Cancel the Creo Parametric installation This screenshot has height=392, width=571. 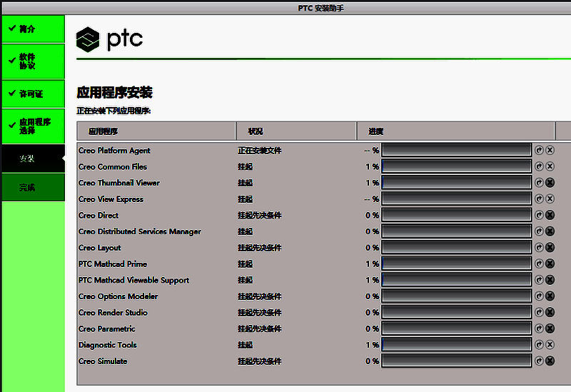pyautogui.click(x=550, y=329)
